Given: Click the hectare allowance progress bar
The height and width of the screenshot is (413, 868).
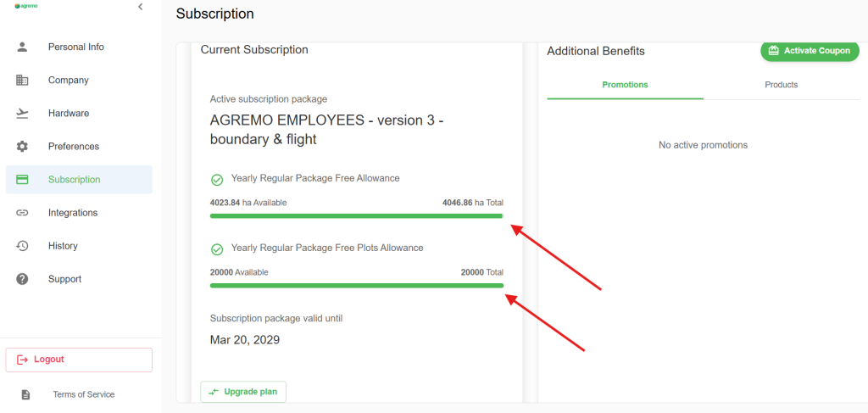Looking at the screenshot, I should [x=356, y=216].
